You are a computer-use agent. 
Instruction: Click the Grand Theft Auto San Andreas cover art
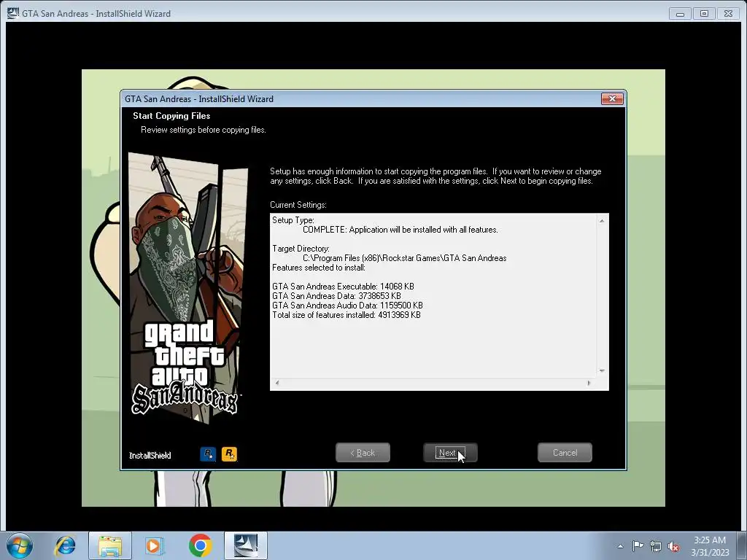188,288
